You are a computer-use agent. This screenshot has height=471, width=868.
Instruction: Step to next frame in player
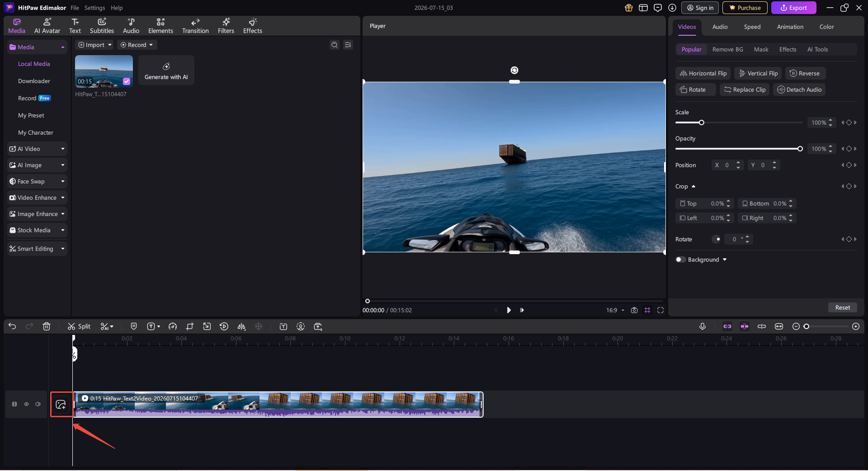point(522,310)
